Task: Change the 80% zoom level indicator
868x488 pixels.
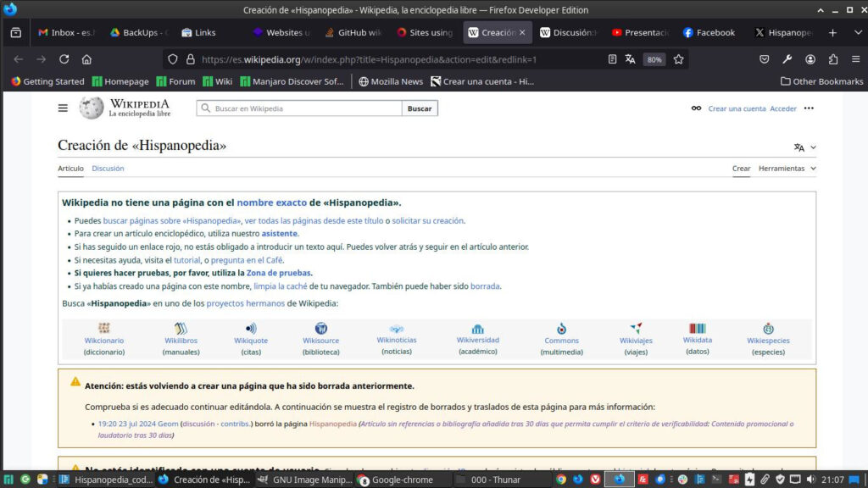Action: [x=654, y=60]
